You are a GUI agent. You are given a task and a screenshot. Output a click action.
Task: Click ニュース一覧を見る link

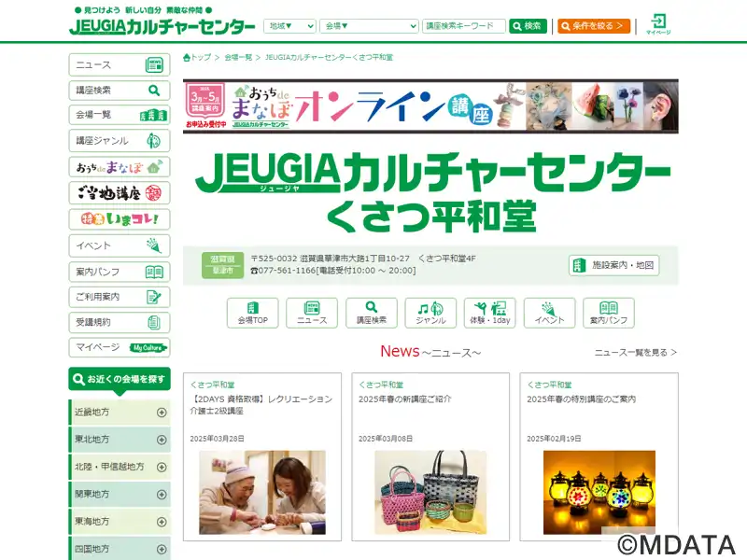[x=636, y=353]
